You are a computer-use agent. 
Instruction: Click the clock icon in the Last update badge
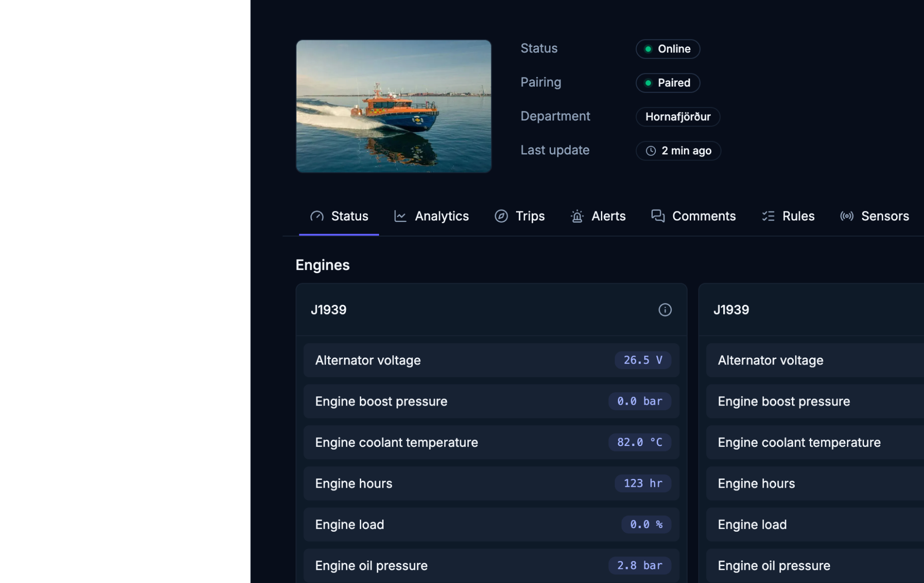click(x=650, y=150)
